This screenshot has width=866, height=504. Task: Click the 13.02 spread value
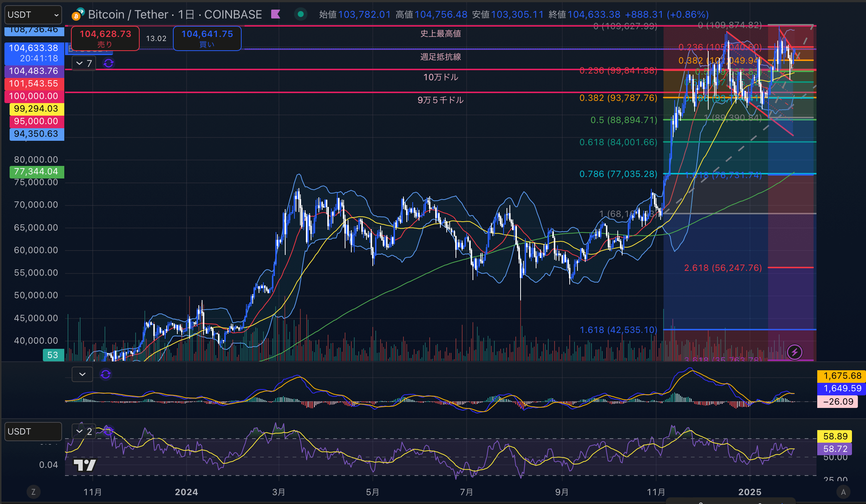[x=156, y=38]
